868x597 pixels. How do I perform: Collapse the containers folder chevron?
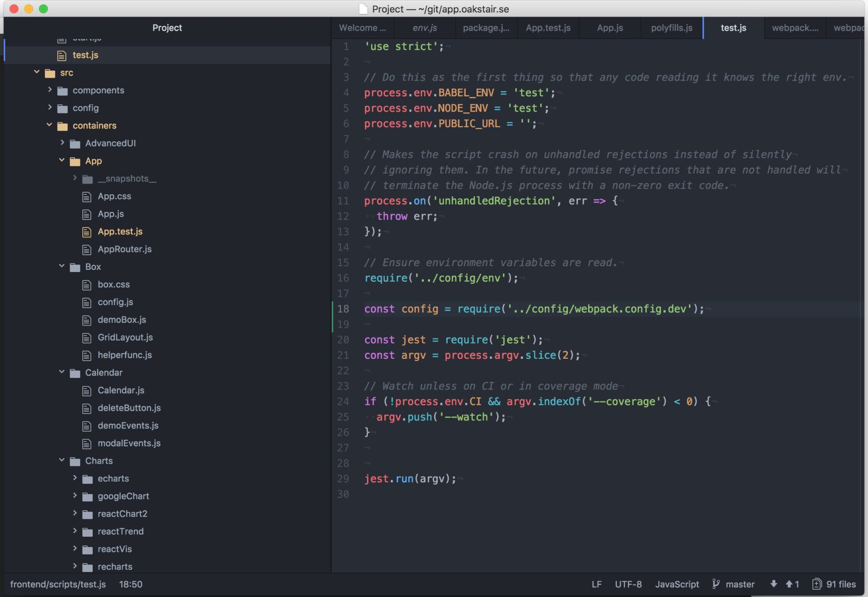[x=49, y=125]
